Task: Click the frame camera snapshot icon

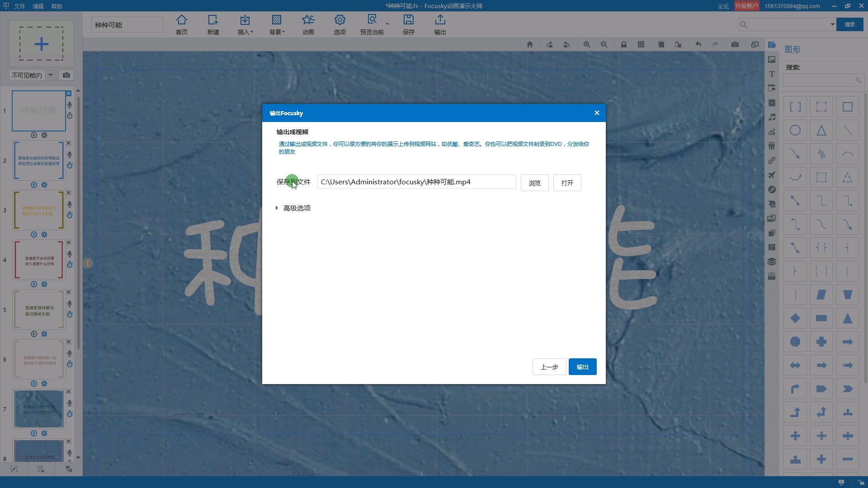Action: click(66, 75)
